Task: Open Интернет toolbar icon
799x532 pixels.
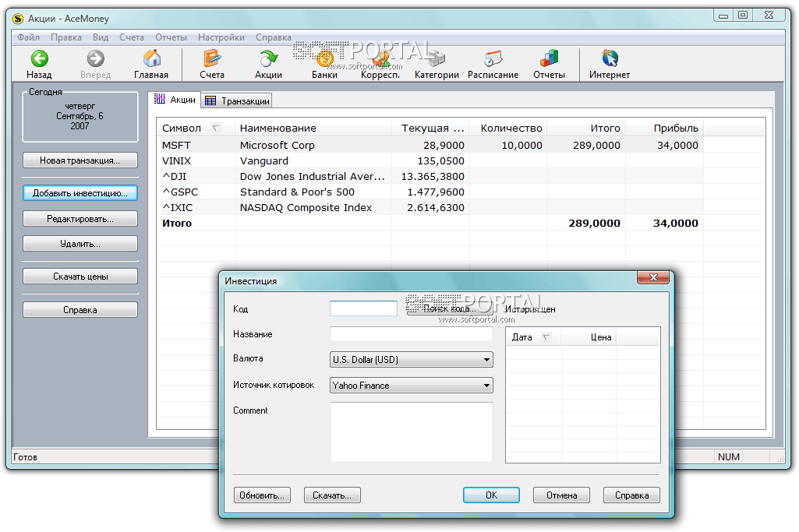Action: 610,59
